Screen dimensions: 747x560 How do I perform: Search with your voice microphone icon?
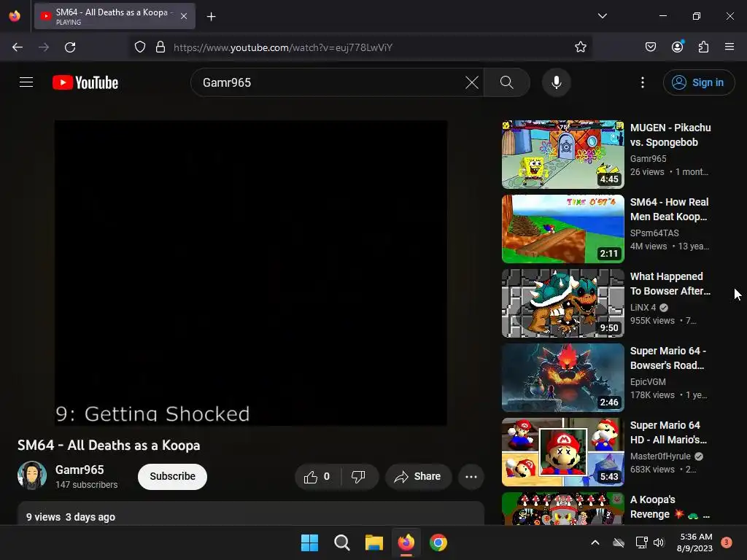click(556, 82)
